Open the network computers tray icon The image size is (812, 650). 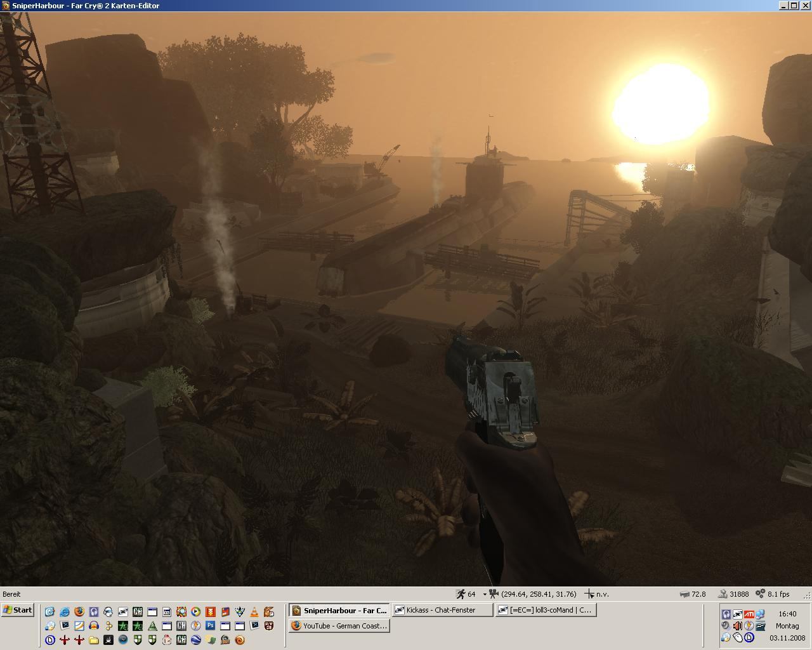pos(761,614)
